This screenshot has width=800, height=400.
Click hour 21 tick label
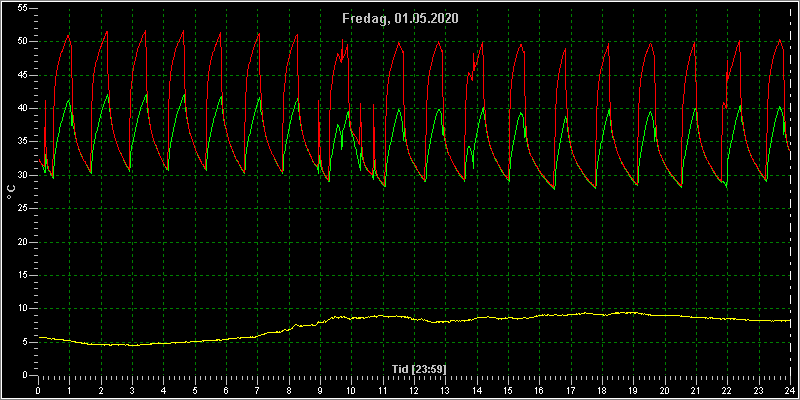tap(696, 391)
